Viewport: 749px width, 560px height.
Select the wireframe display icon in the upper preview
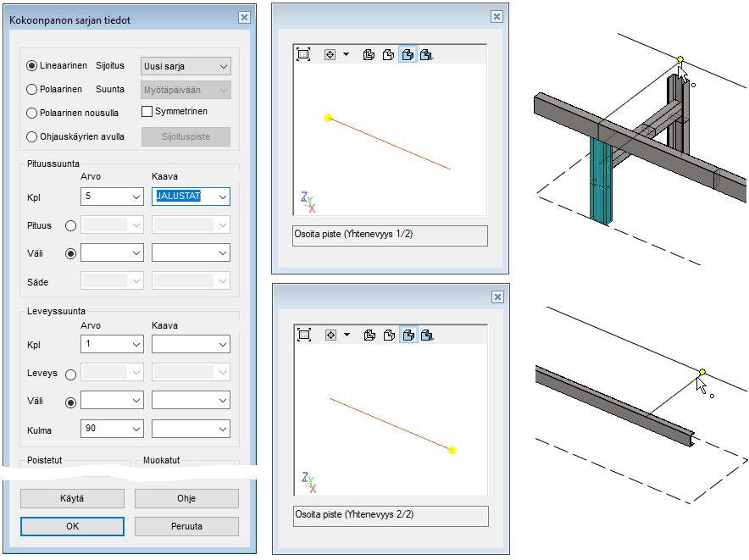[369, 54]
